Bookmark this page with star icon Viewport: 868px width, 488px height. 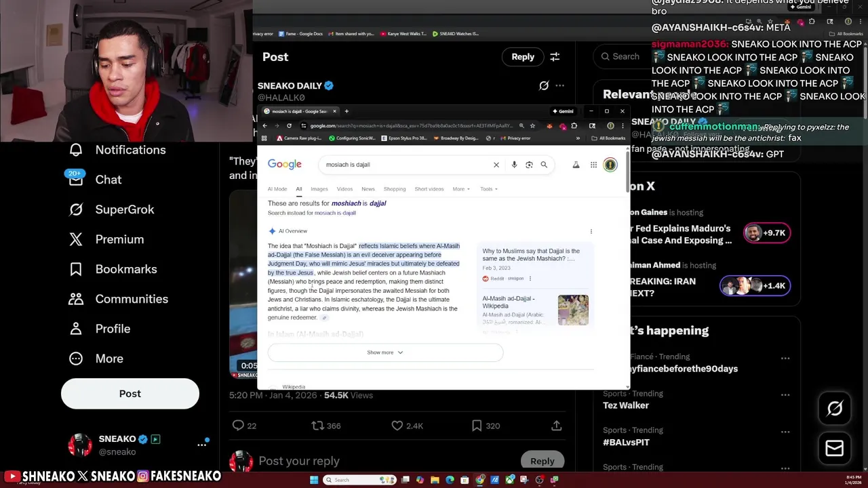[x=532, y=125]
